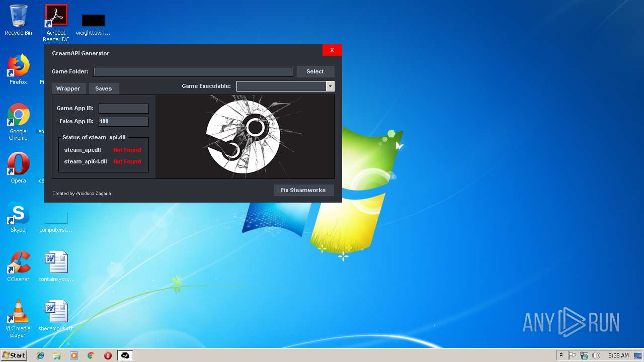The width and height of the screenshot is (644, 362).
Task: Click the cracked Steam logo image
Action: pos(245,136)
